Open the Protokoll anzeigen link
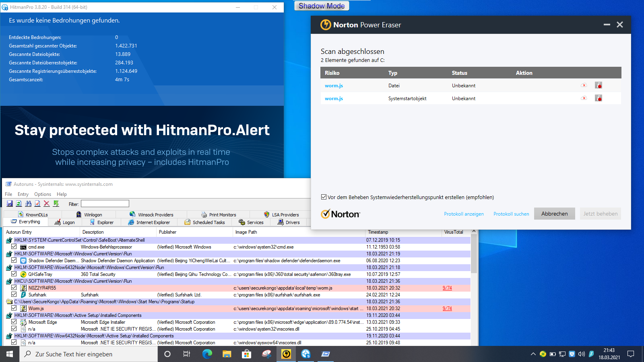Image resolution: width=644 pixels, height=362 pixels. coord(464,214)
